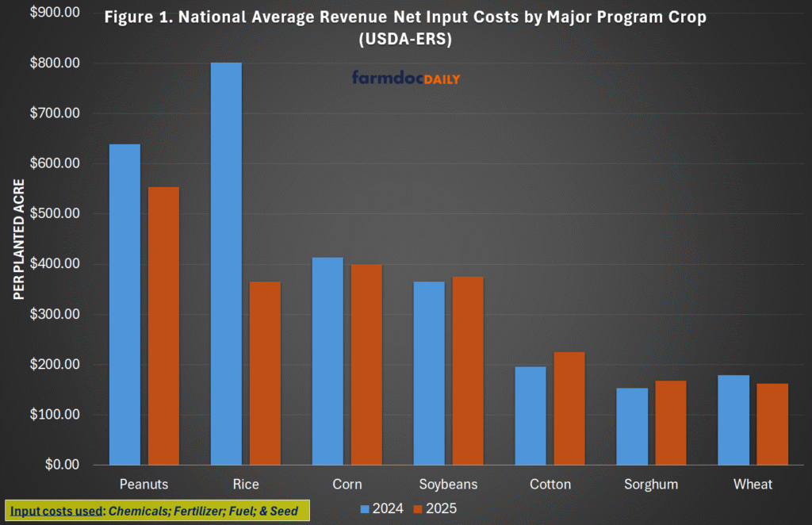Click the PER PLANTED ACRE axis title
This screenshot has width=812, height=525.
[x=20, y=236]
